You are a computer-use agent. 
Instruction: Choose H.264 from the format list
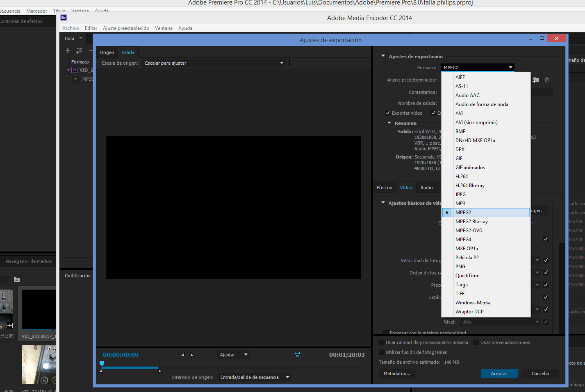tap(486, 177)
